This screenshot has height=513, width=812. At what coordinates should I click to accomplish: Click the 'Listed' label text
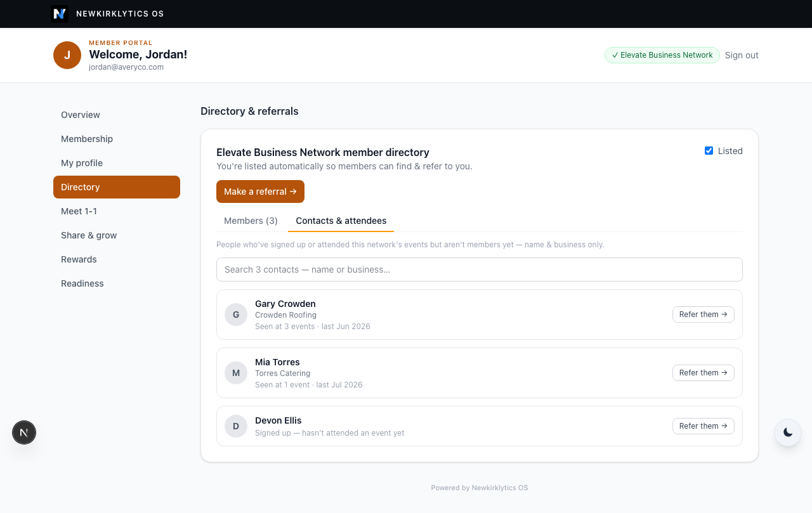tap(730, 151)
